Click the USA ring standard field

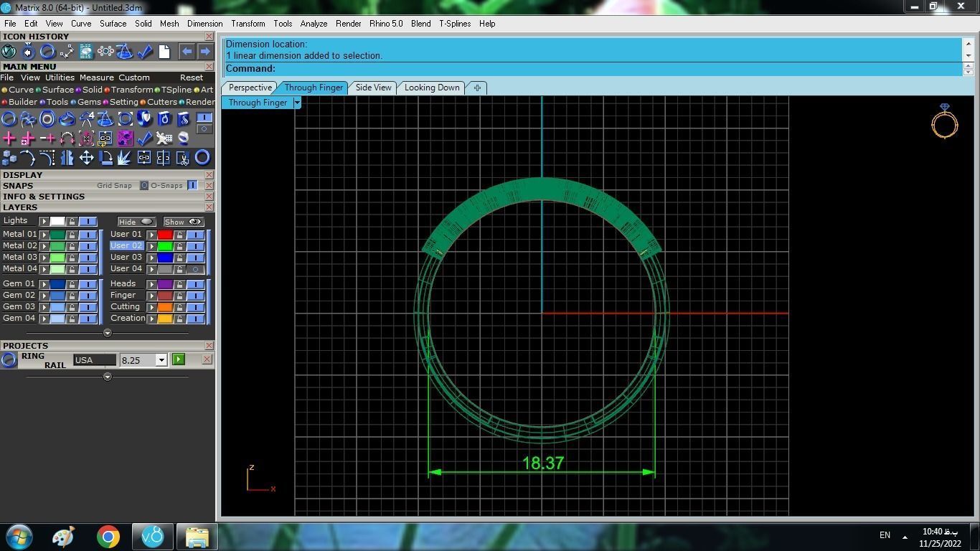(x=94, y=360)
